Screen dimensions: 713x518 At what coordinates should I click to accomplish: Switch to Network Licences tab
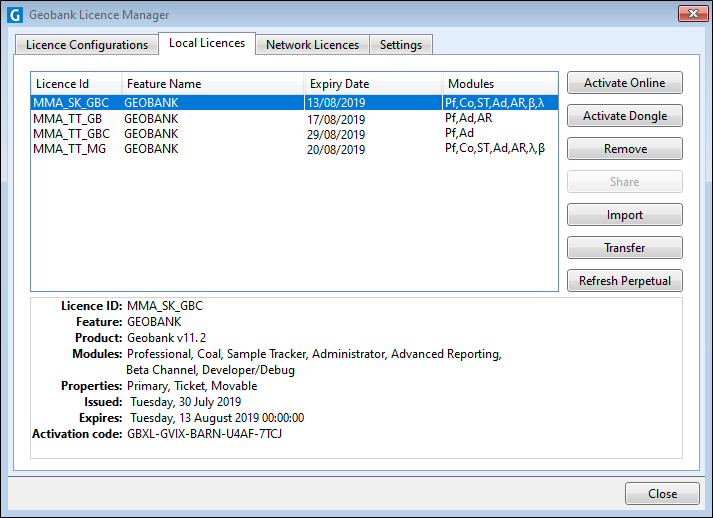[x=312, y=45]
